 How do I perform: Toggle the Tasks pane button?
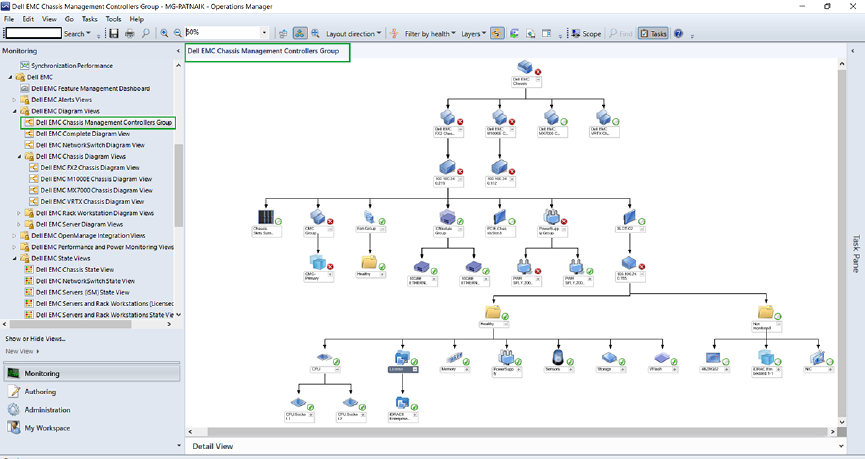[x=653, y=34]
